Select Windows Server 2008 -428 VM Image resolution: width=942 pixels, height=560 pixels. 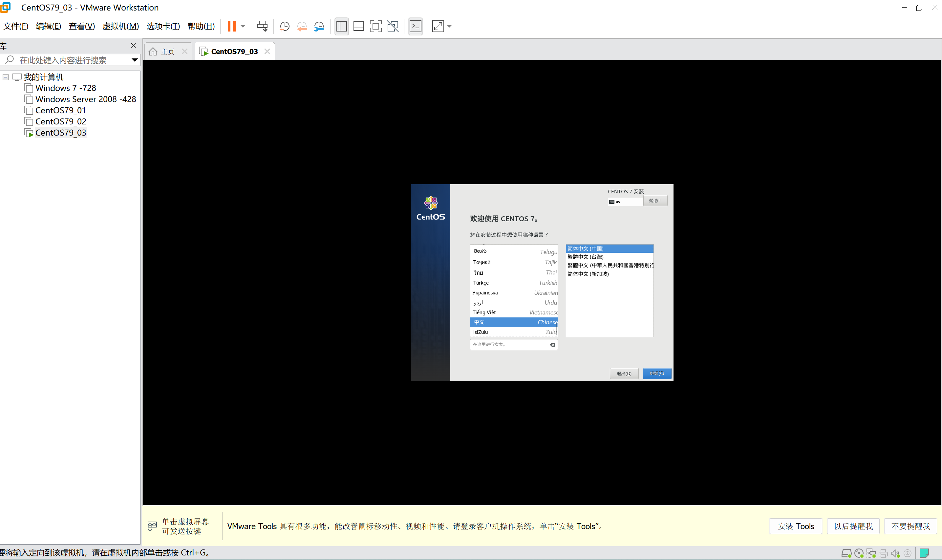pos(85,99)
